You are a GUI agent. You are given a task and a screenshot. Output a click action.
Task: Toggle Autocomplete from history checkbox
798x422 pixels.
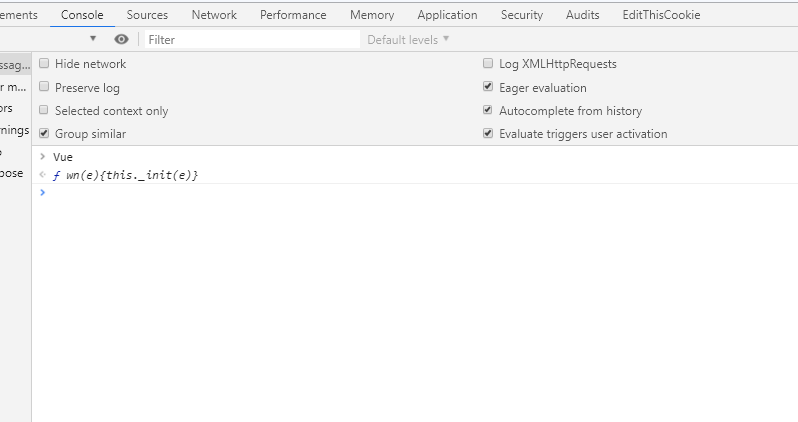(x=488, y=110)
